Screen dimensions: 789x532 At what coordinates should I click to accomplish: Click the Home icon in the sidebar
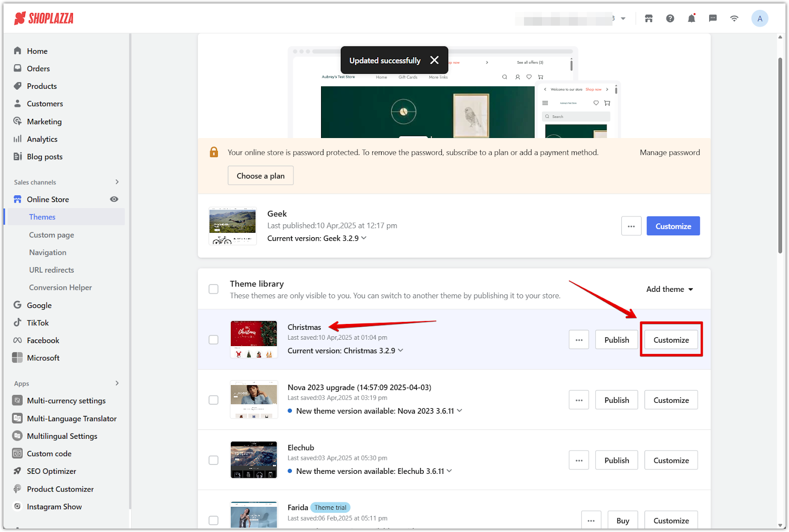(x=18, y=51)
